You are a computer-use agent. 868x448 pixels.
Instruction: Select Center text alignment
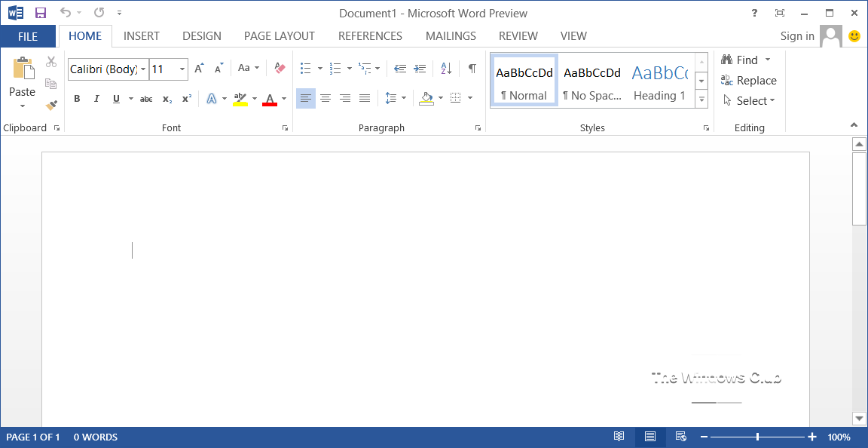[325, 98]
